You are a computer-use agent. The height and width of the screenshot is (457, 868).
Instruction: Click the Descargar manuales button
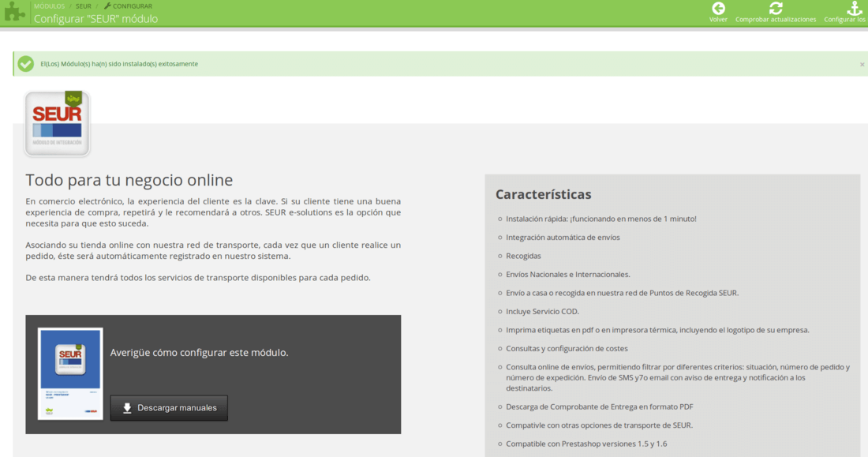click(169, 408)
